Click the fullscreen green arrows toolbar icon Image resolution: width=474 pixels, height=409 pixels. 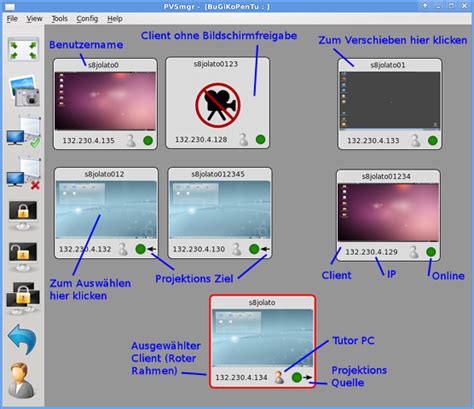click(x=23, y=49)
